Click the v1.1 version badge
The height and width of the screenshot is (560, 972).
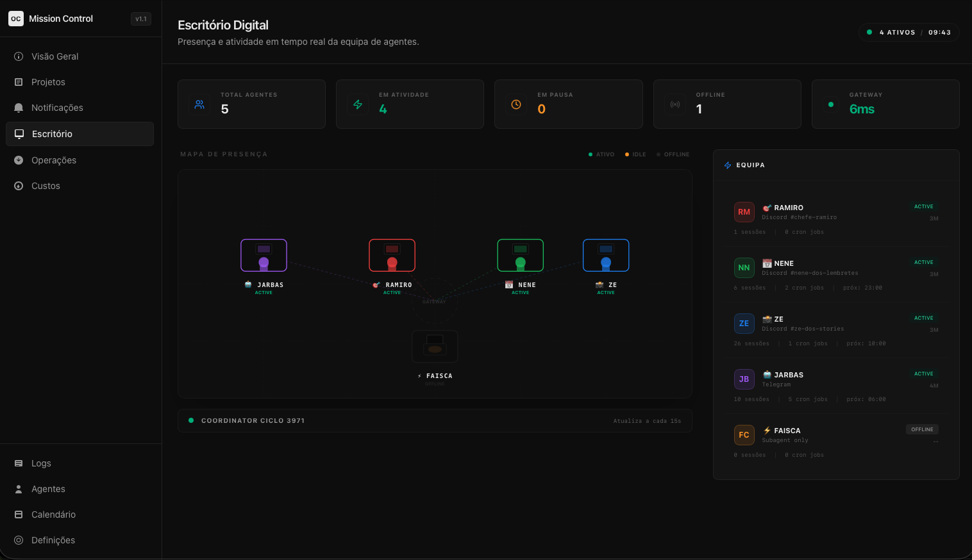click(x=141, y=19)
